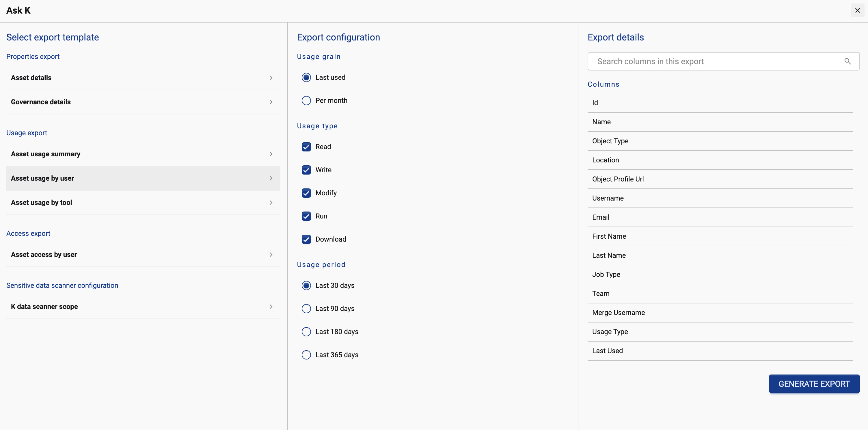The width and height of the screenshot is (868, 430).
Task: Click the search magnifier icon
Action: (847, 61)
